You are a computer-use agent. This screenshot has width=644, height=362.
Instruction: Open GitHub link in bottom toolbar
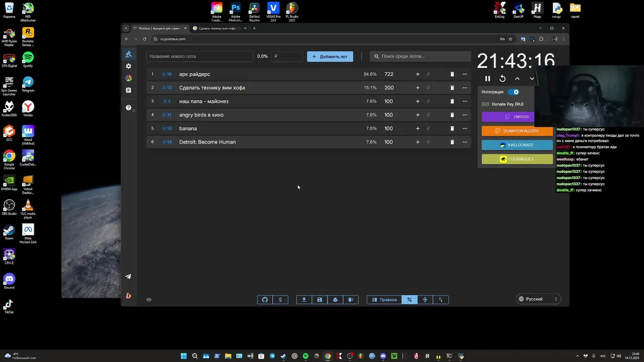pyautogui.click(x=265, y=300)
